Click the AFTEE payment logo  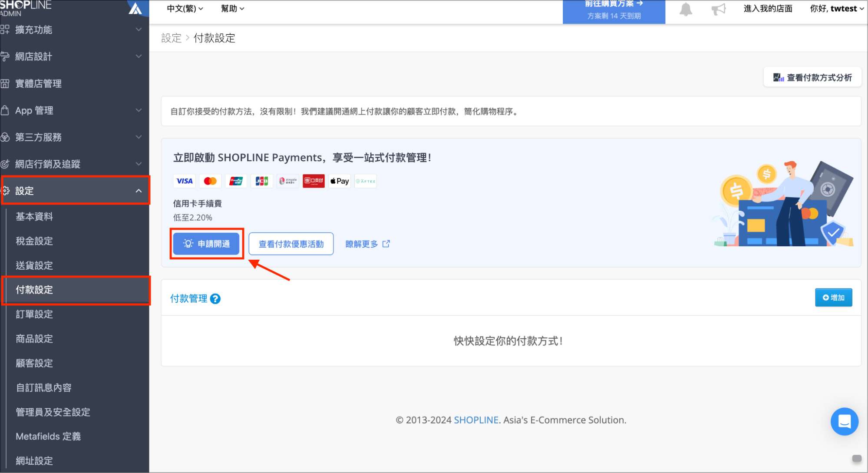point(366,181)
